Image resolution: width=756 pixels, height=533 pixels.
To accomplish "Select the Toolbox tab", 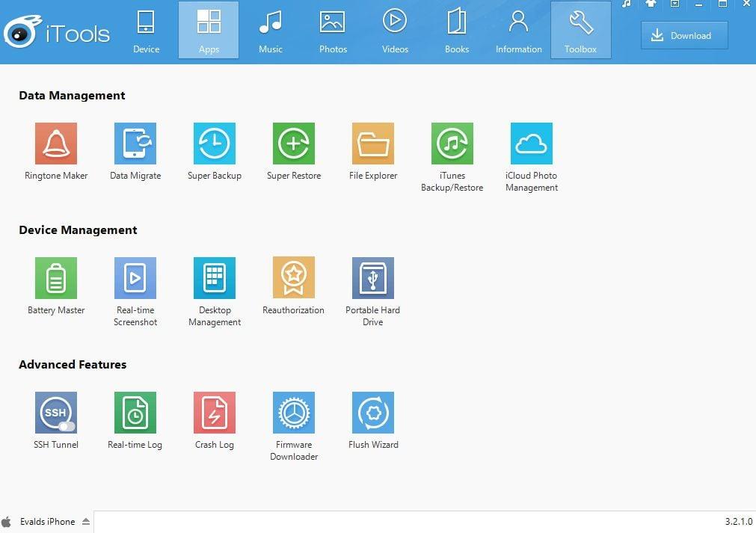I will [x=581, y=30].
